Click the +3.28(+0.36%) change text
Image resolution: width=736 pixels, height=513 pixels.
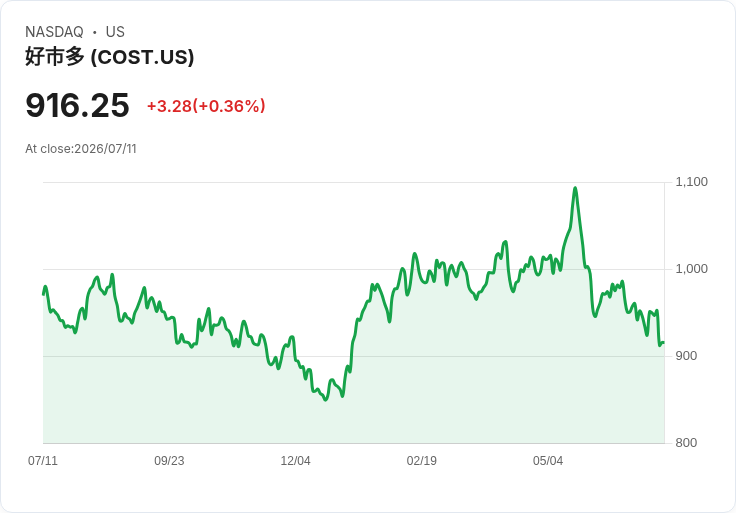206,106
